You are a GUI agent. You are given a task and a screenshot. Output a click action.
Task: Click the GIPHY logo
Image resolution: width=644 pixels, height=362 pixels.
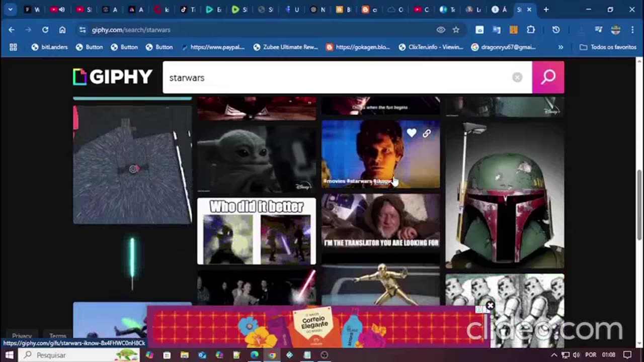coord(112,77)
